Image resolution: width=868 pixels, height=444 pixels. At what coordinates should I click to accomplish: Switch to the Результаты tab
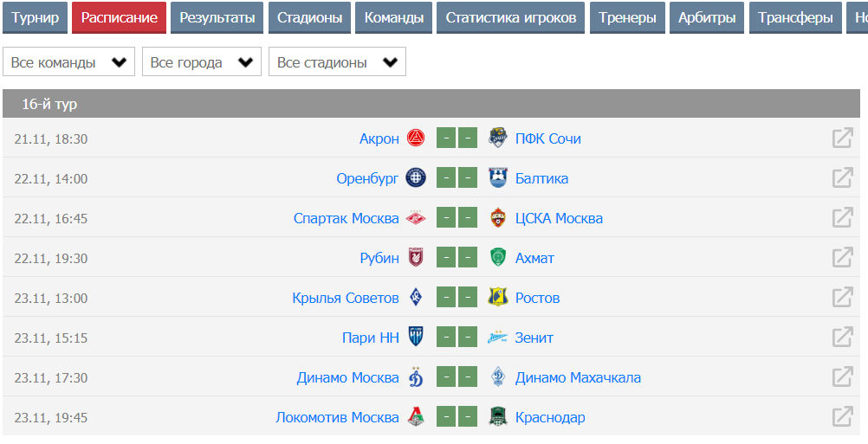(217, 17)
